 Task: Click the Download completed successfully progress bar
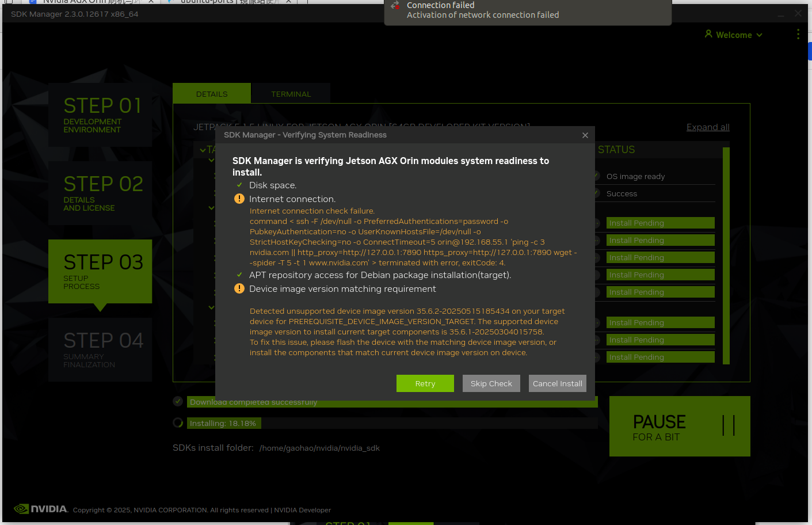392,402
